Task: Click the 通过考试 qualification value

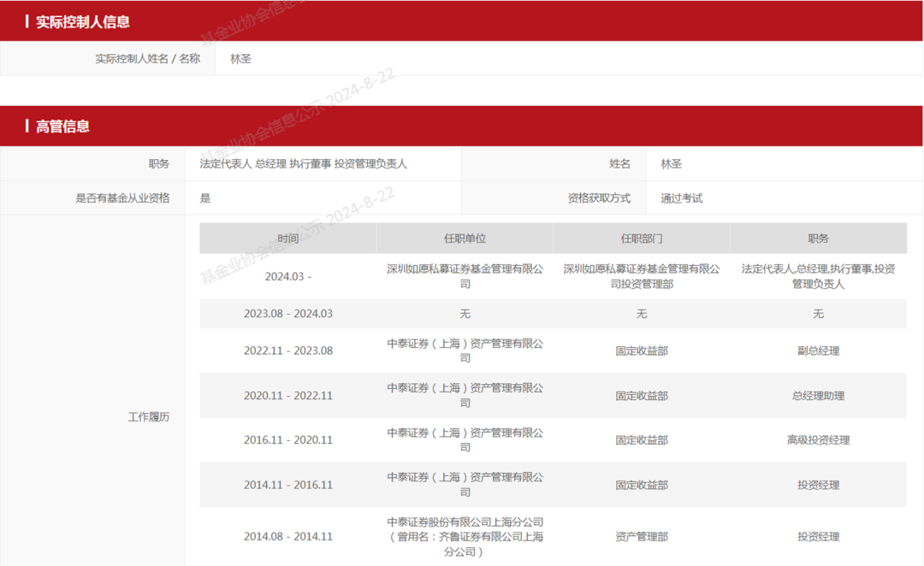Action: pyautogui.click(x=683, y=198)
